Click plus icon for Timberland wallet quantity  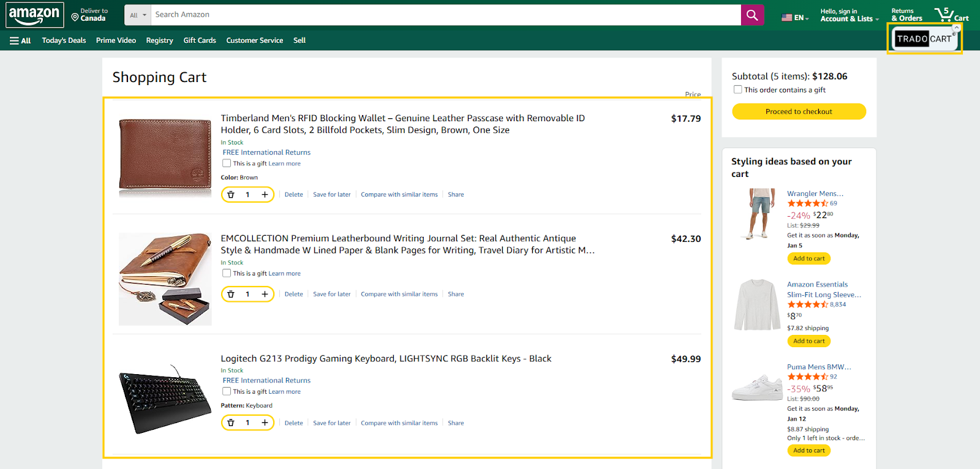coord(265,195)
